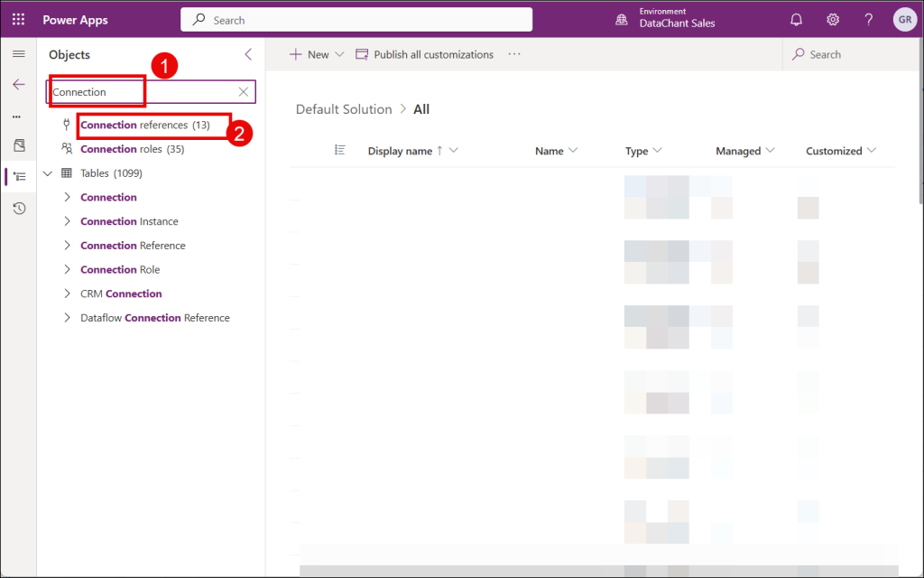Click Publish all customizations

(425, 55)
